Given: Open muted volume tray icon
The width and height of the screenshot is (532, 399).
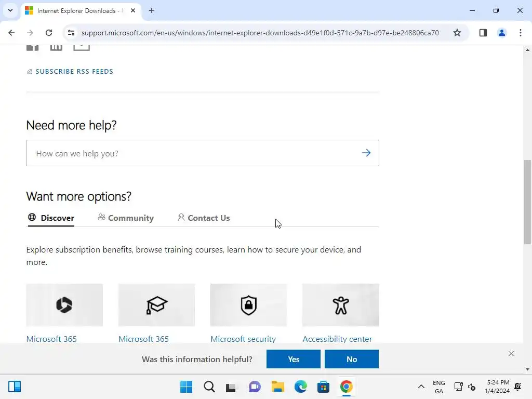Looking at the screenshot, I should (x=472, y=387).
